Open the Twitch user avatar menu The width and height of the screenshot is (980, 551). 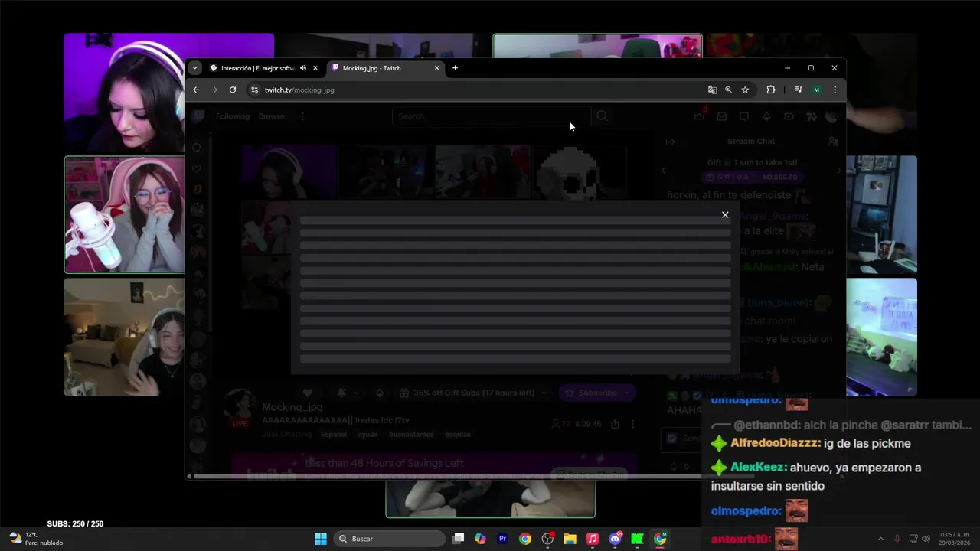point(831,116)
